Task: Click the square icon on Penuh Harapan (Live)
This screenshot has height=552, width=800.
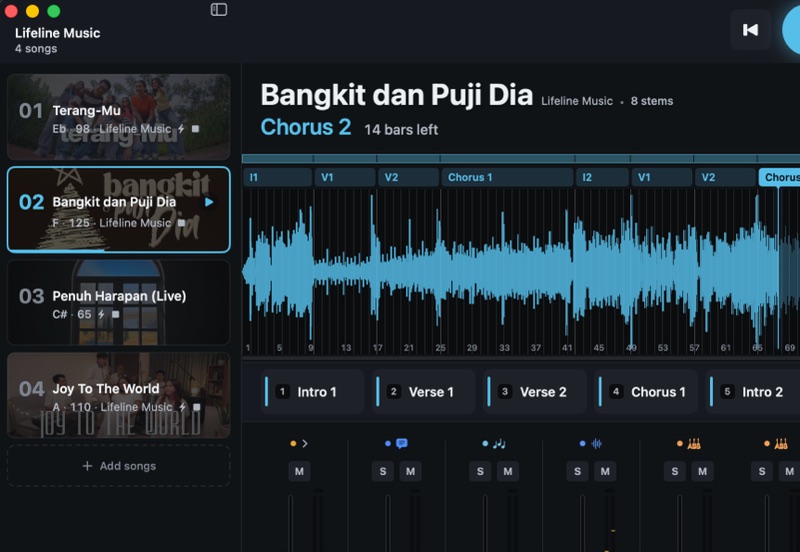Action: (115, 314)
